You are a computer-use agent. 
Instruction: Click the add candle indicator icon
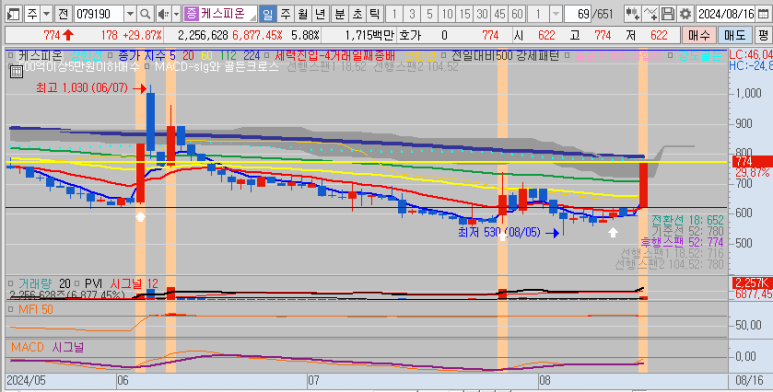pyautogui.click(x=632, y=14)
